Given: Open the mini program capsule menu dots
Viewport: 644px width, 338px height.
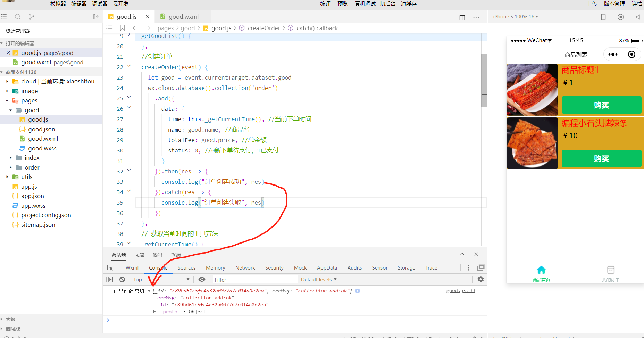Looking at the screenshot, I should tap(613, 55).
